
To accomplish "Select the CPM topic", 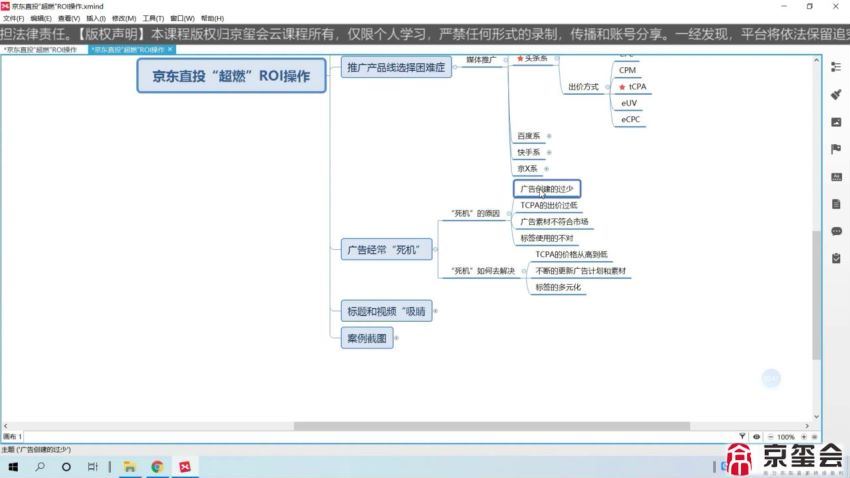I will 627,70.
